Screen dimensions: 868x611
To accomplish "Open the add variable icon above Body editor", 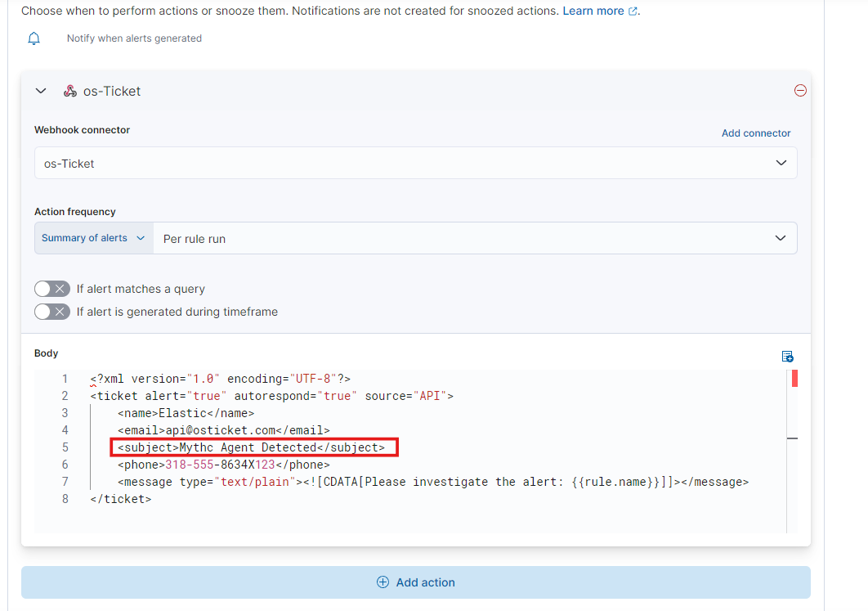I will coord(787,356).
